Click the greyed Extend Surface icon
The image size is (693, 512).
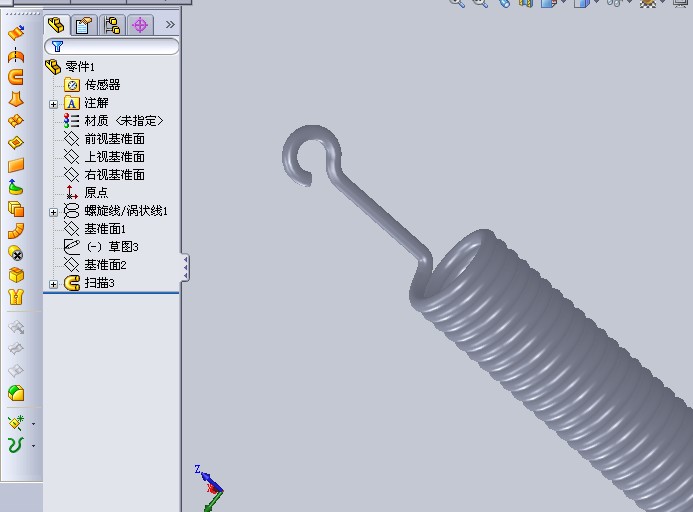click(x=16, y=327)
